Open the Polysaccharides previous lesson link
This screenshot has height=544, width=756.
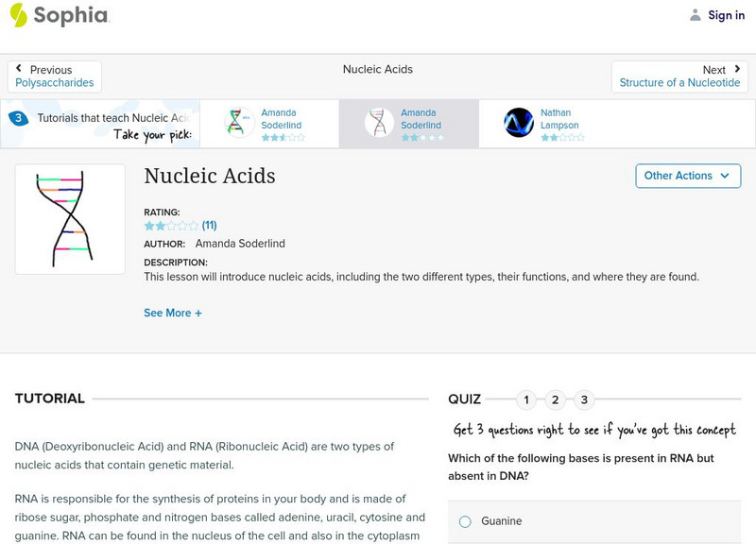(55, 83)
